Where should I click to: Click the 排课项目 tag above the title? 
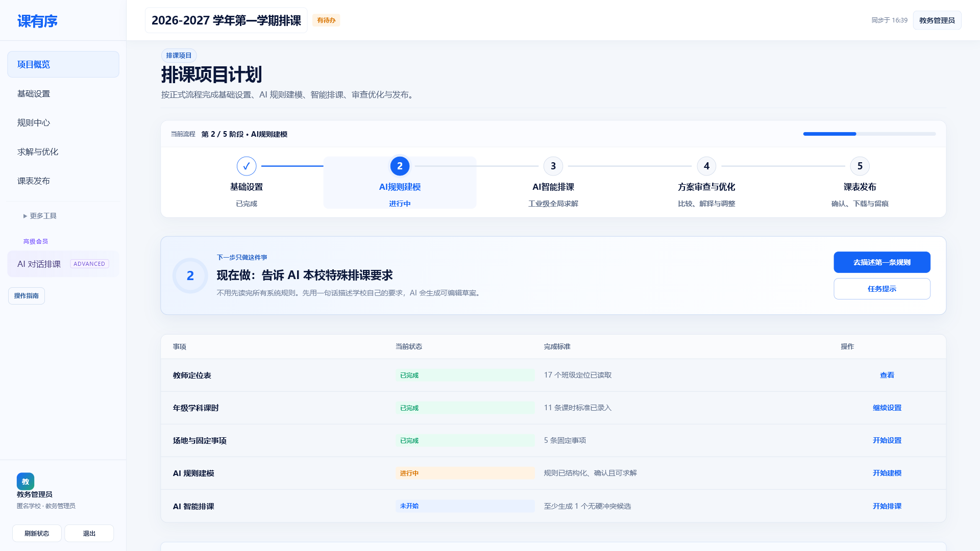coord(179,56)
